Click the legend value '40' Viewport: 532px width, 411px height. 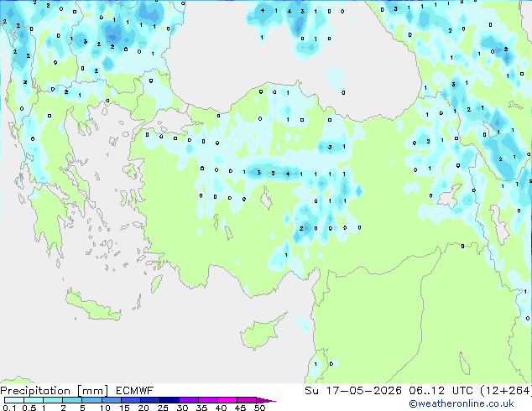(x=221, y=408)
